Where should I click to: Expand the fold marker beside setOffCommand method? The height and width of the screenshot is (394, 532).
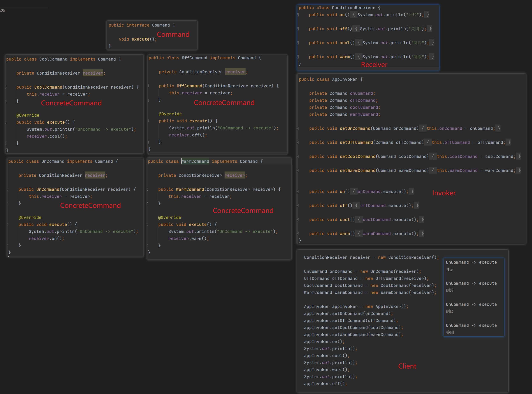coord(298,143)
